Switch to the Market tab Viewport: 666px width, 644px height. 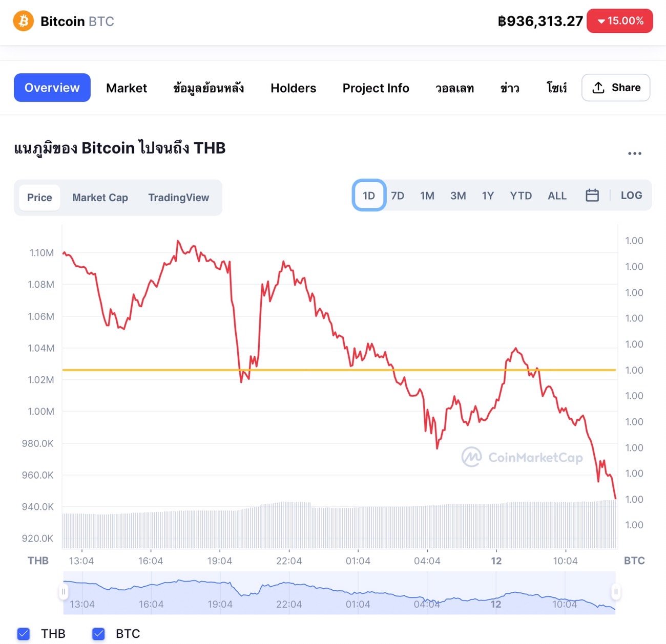tap(127, 88)
